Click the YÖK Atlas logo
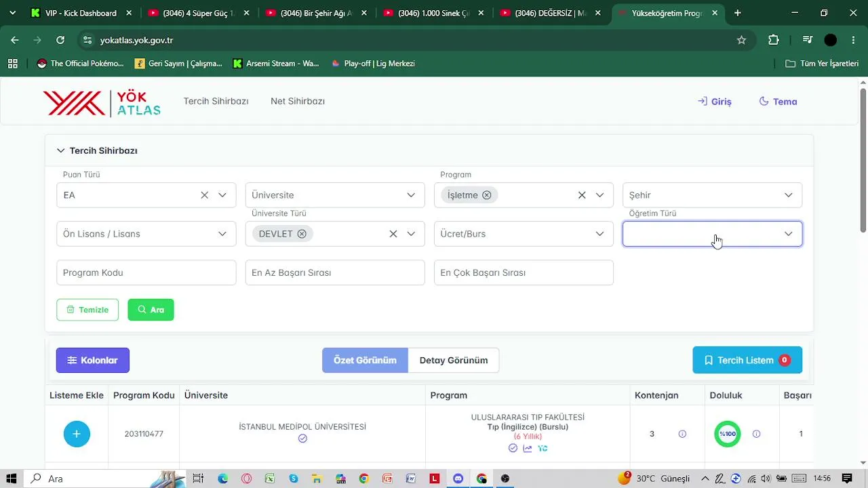The image size is (868, 488). click(x=102, y=103)
